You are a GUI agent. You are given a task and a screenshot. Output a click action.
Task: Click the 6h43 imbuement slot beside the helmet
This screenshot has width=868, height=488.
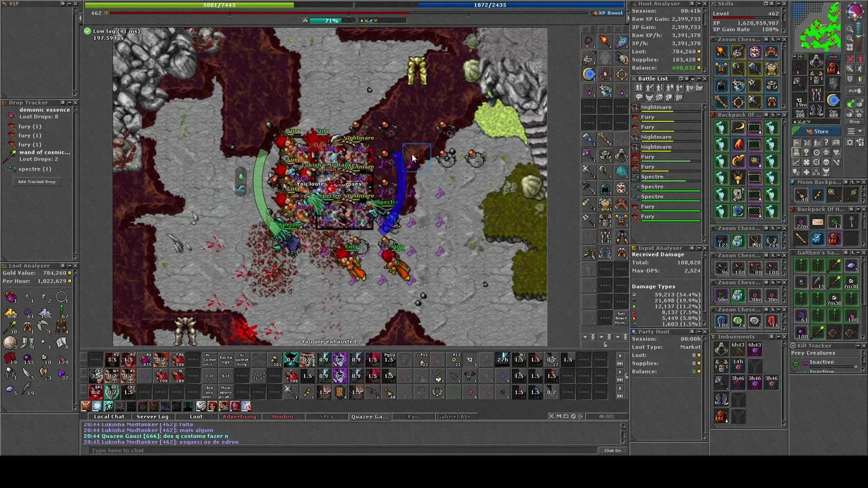point(738,348)
